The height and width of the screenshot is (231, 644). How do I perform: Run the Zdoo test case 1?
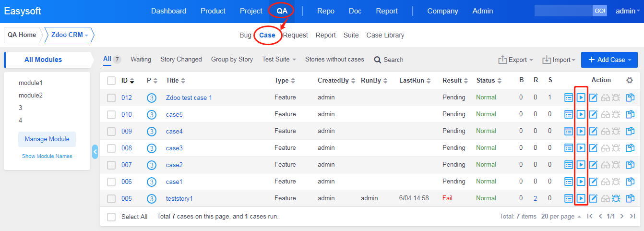581,97
